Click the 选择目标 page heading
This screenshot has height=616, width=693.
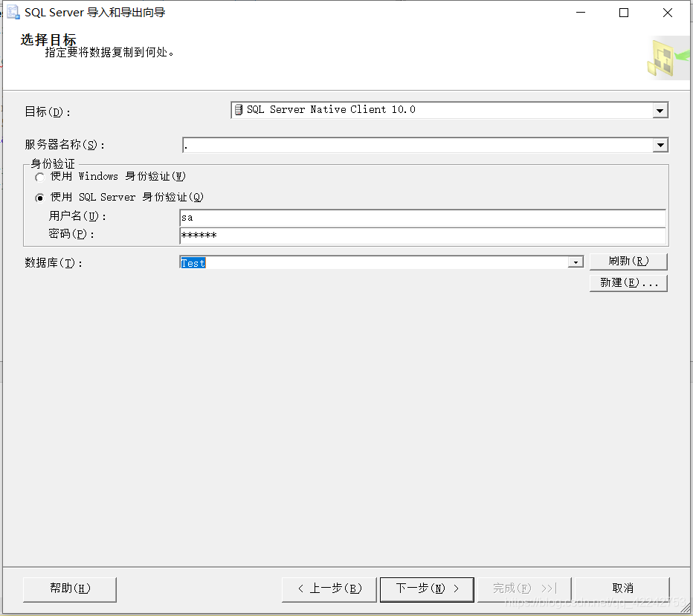[x=48, y=39]
